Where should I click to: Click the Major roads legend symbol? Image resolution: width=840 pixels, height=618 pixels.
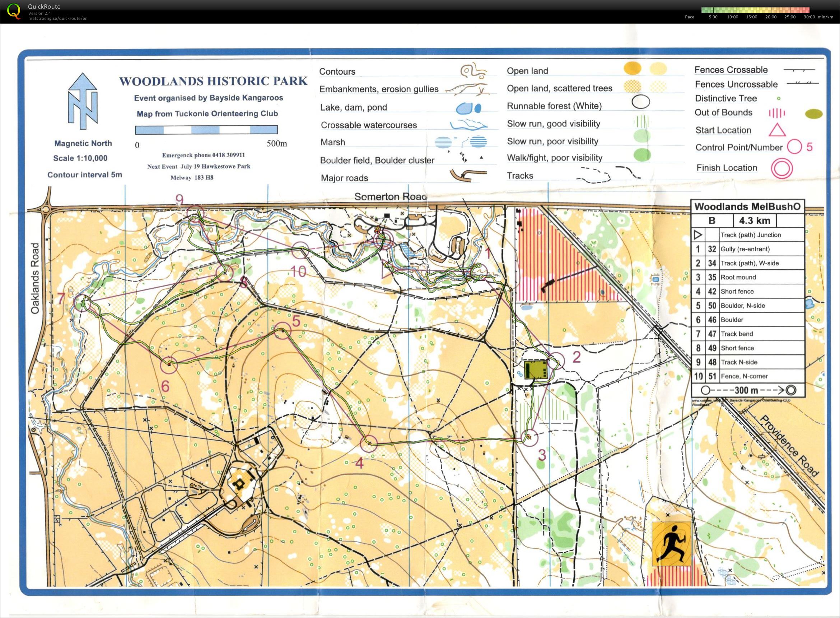point(468,175)
